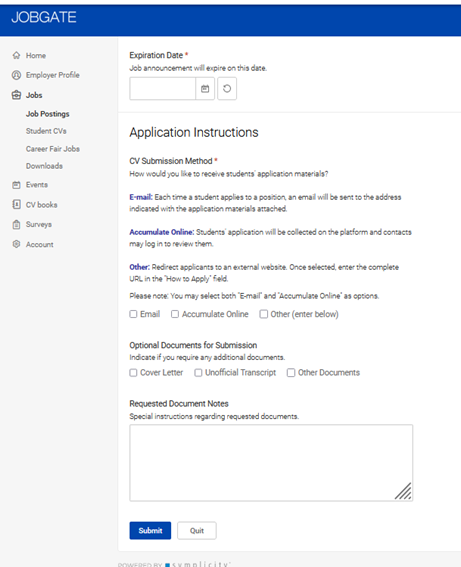461x567 pixels.
Task: Click the Quit button
Action: tap(197, 530)
